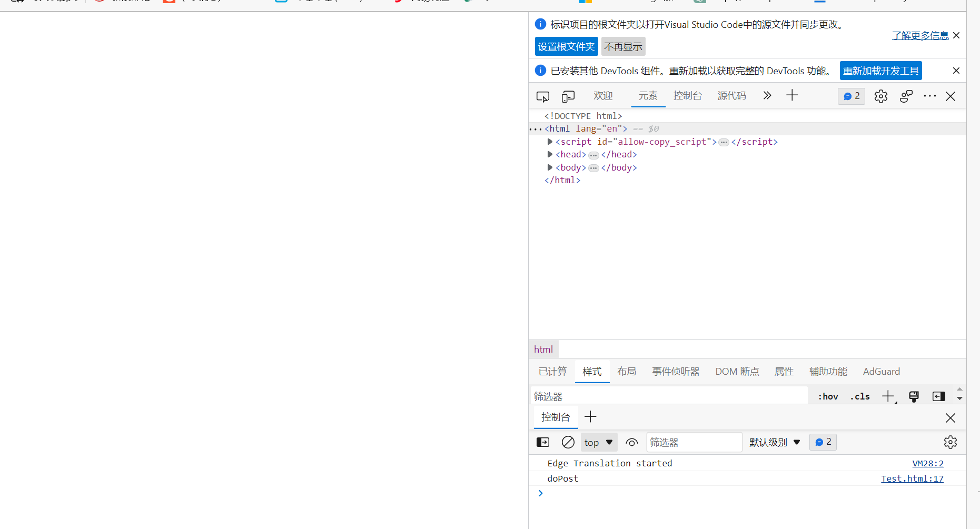Image resolution: width=980 pixels, height=529 pixels.
Task: Dismiss the DevTools components banner
Action: pyautogui.click(x=956, y=71)
